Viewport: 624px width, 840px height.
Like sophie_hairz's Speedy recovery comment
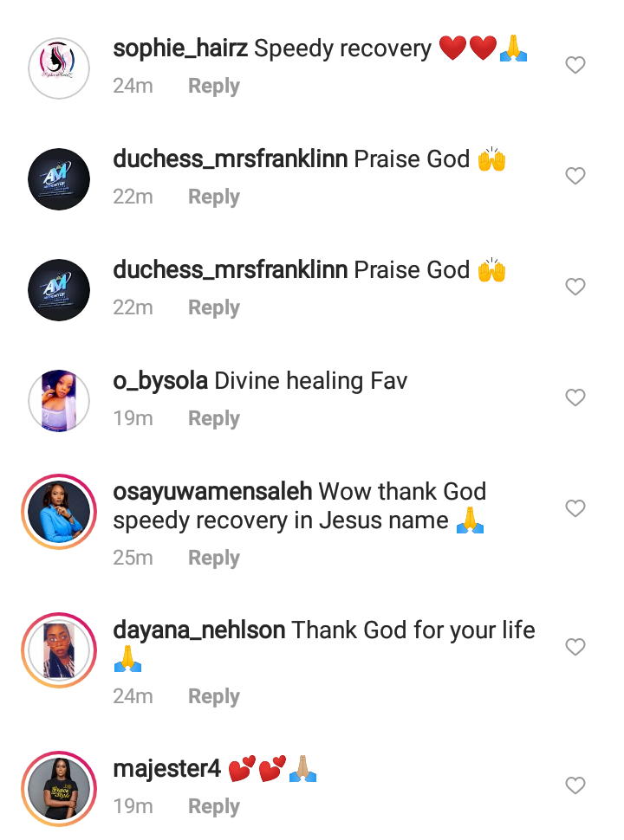pyautogui.click(x=575, y=65)
